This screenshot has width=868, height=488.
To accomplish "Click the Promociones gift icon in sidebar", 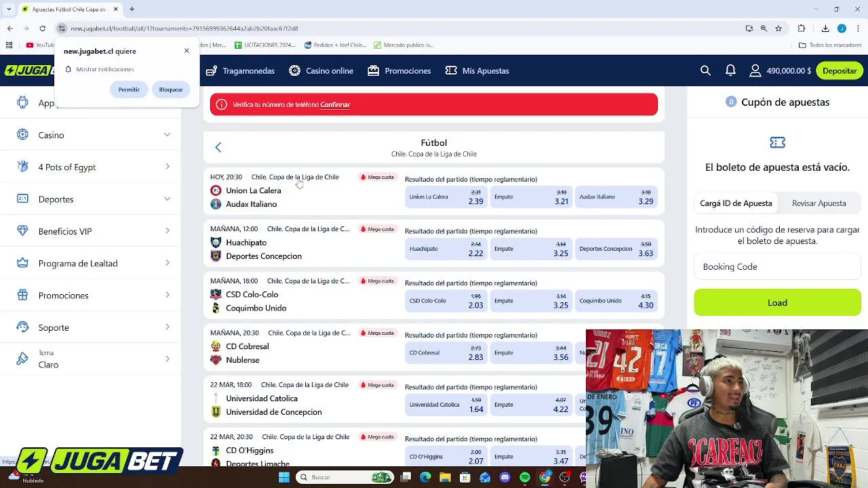I will coord(23,295).
